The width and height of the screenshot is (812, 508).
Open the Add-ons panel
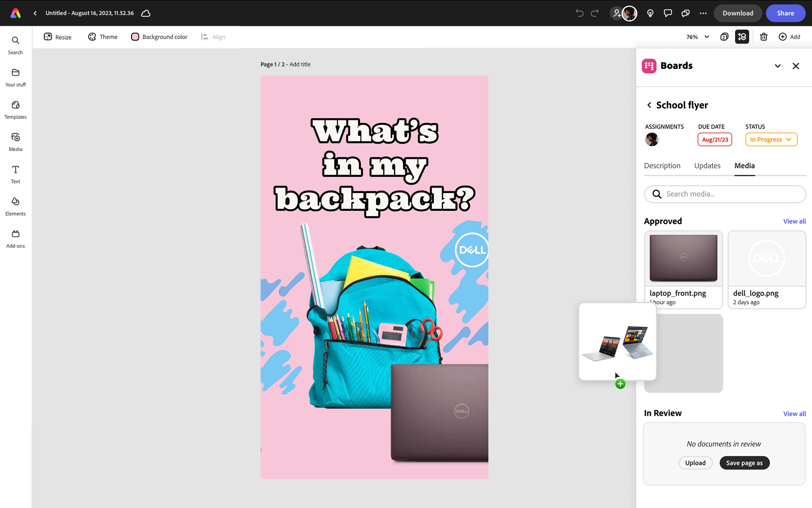point(15,238)
